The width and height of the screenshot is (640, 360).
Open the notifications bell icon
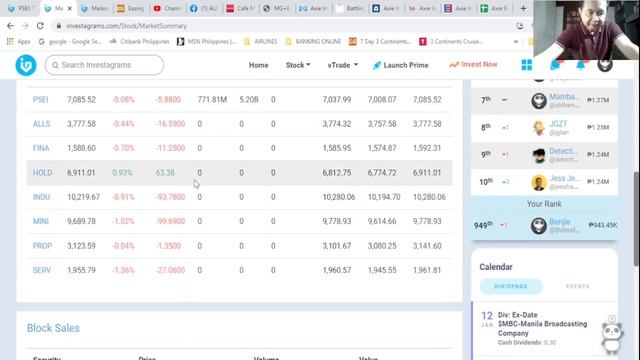pyautogui.click(x=580, y=65)
